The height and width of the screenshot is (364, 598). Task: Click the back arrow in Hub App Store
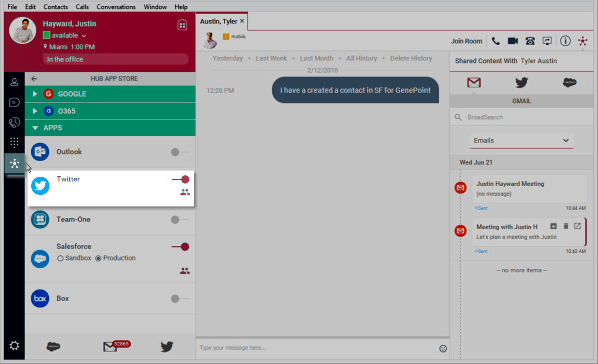point(34,79)
